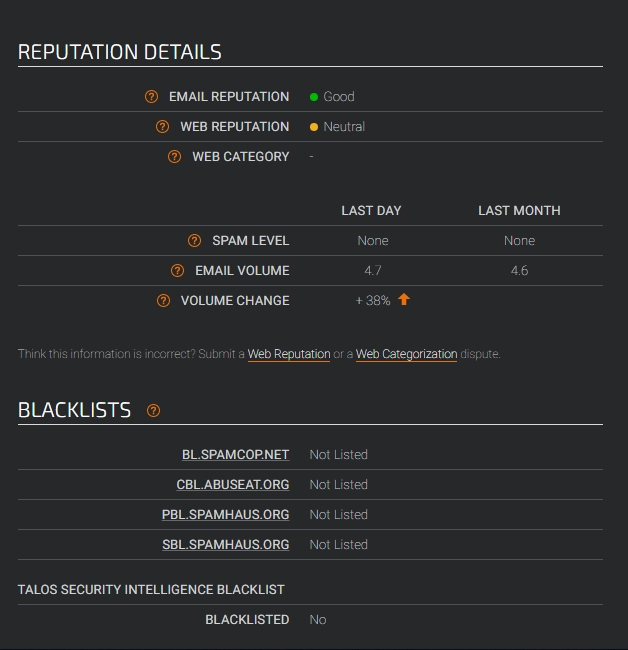Image resolution: width=628 pixels, height=650 pixels.
Task: Open the Web Reputation dispute link
Action: (x=289, y=354)
